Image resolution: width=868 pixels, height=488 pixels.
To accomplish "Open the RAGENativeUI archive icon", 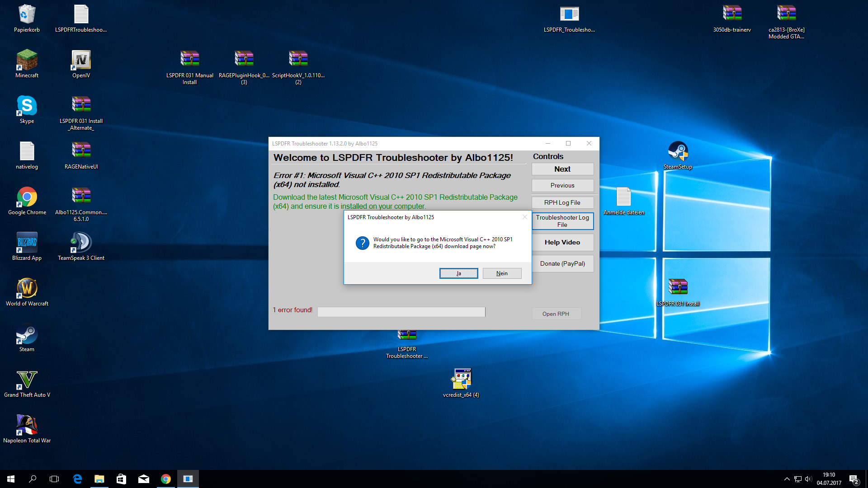I will coord(81,151).
